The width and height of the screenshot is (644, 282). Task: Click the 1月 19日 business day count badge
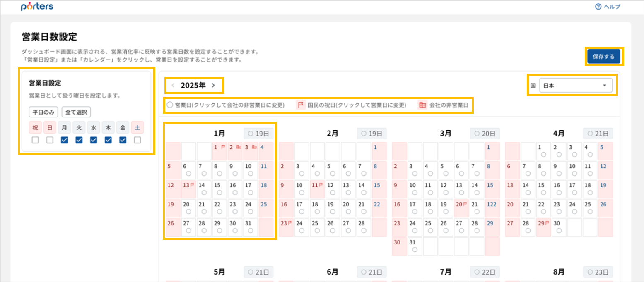258,134
